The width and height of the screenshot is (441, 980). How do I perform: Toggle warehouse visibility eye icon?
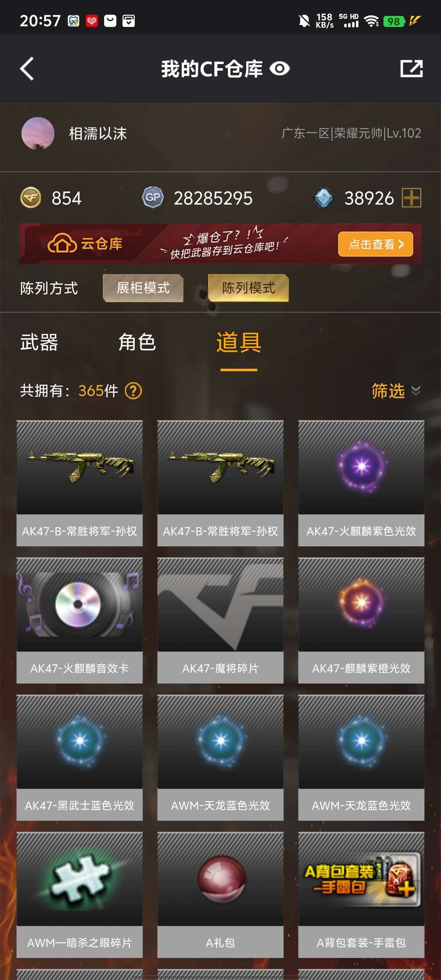point(280,69)
